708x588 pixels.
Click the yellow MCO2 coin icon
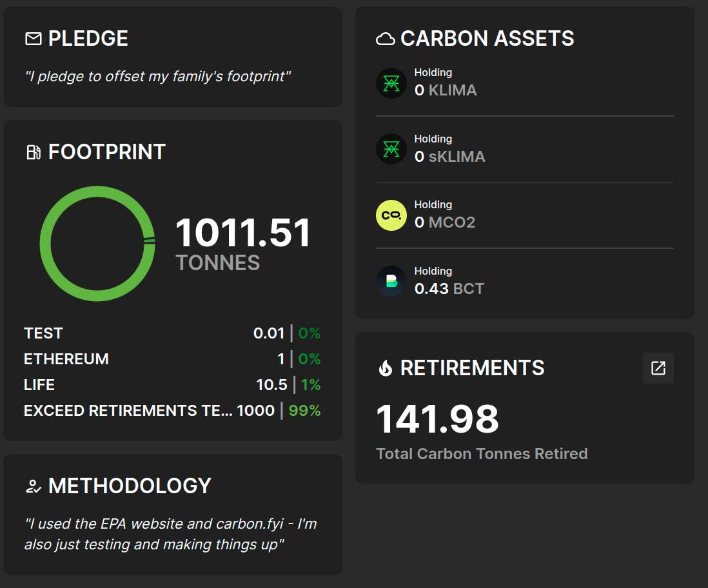pos(391,215)
